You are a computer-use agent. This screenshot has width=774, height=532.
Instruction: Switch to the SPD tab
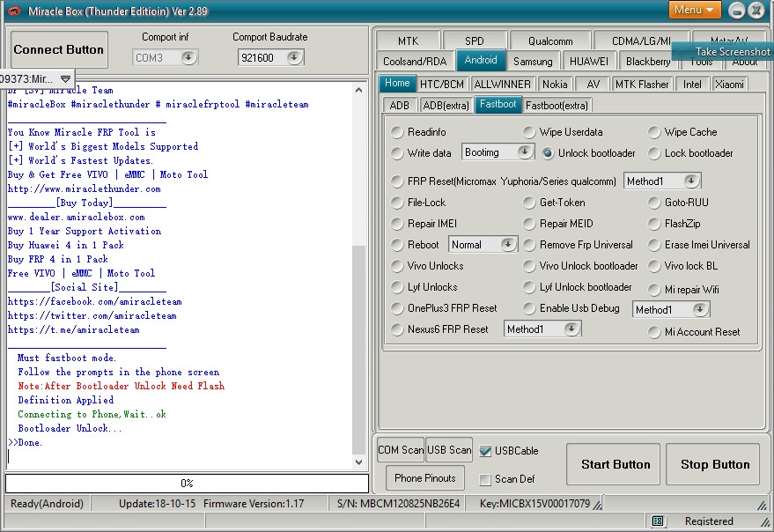click(475, 41)
